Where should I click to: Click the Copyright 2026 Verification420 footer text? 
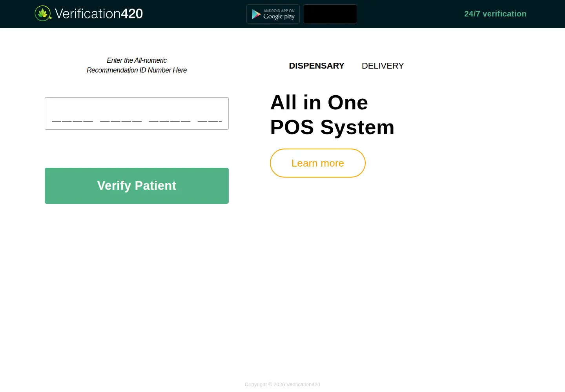(x=282, y=385)
